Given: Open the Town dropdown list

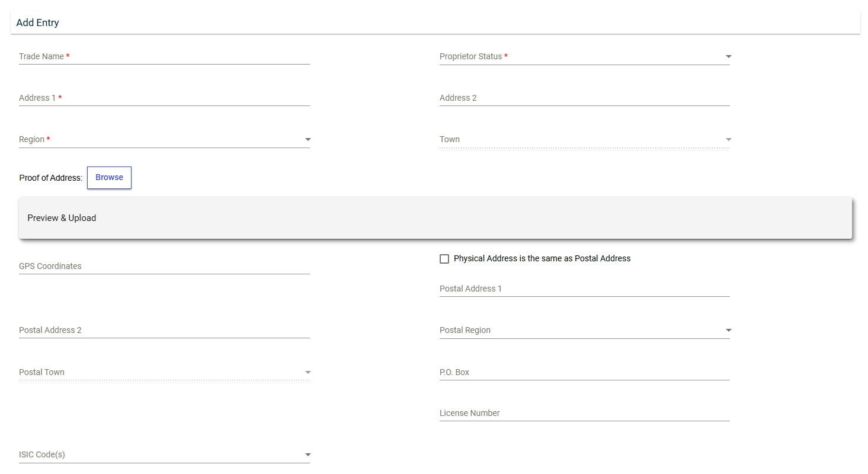Looking at the screenshot, I should pos(584,139).
